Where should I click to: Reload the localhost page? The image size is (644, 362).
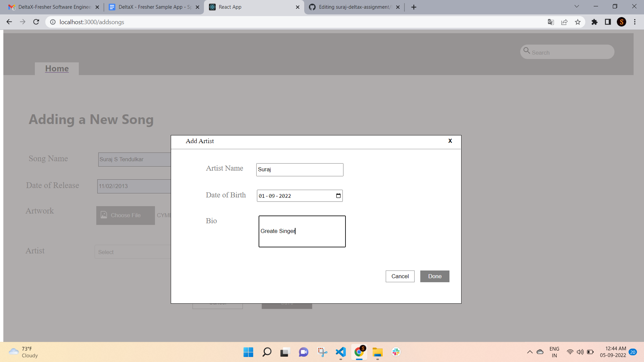36,22
